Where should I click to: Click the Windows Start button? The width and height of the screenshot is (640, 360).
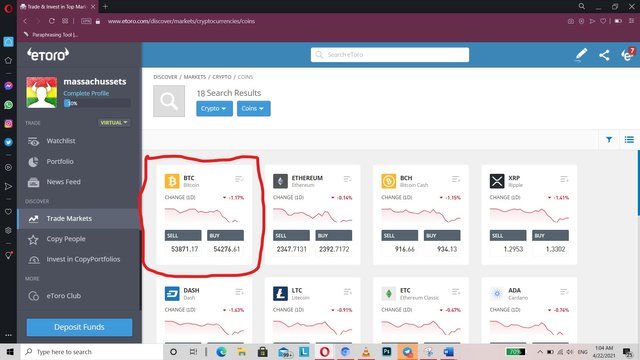(x=10, y=351)
